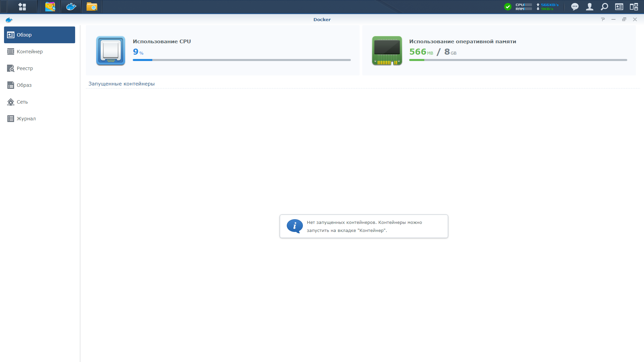The image size is (644, 362).
Task: Click the Docker whale taskbar icon
Action: (71, 7)
